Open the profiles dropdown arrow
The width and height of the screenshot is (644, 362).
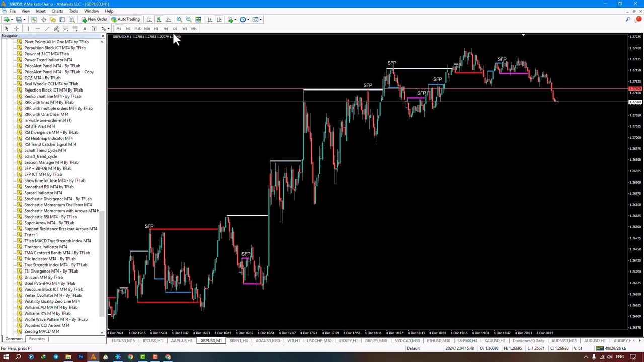point(25,20)
